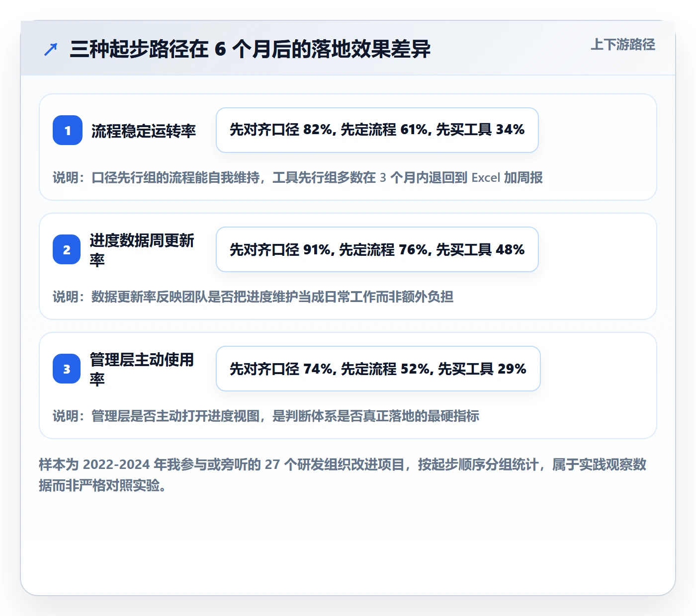Click the note about 管理层是否主动打开进度视图
Image resolution: width=696 pixels, height=616 pixels.
pos(266,416)
